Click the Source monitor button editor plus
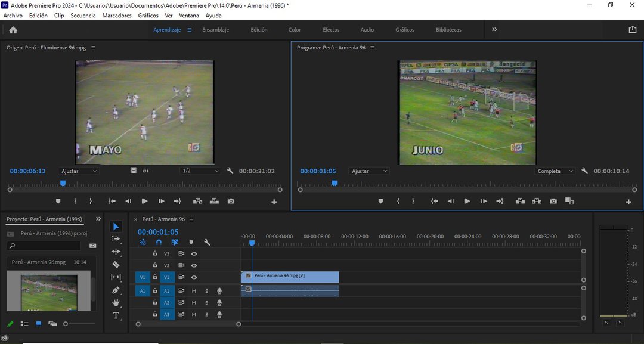 click(x=274, y=202)
